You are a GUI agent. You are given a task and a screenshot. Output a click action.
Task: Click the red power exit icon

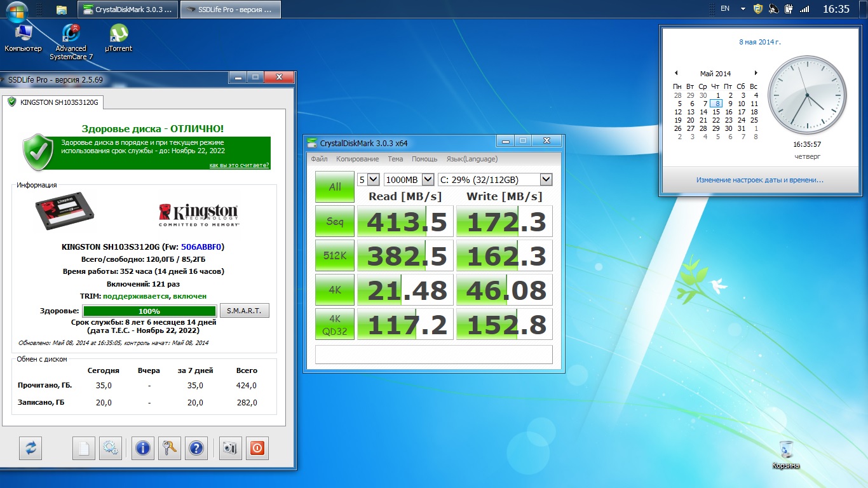[x=257, y=448]
